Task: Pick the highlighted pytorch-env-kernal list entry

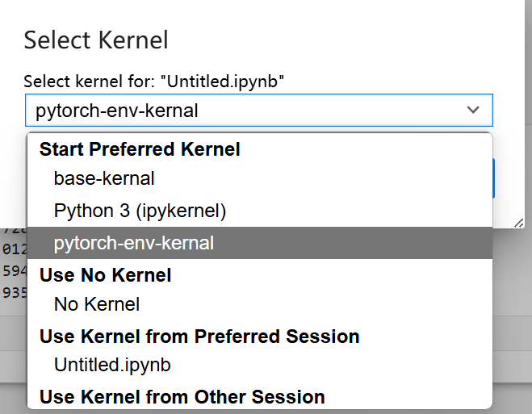Action: 134,243
